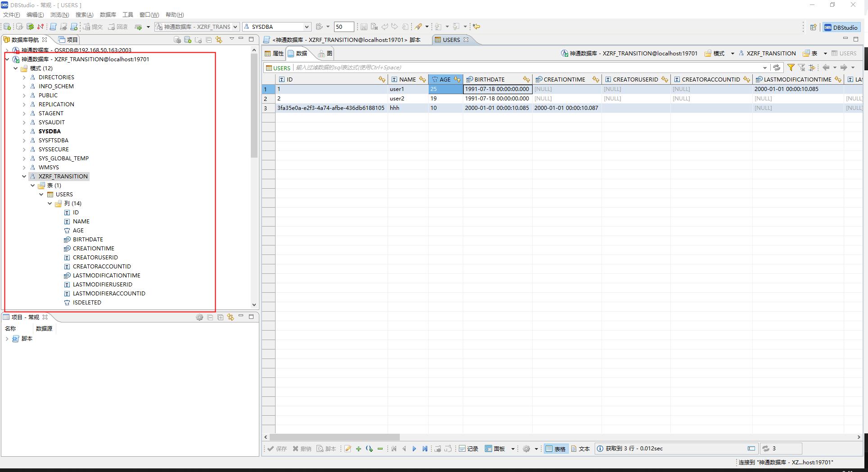Expand the 脚本 folder in project panel

click(x=7, y=339)
